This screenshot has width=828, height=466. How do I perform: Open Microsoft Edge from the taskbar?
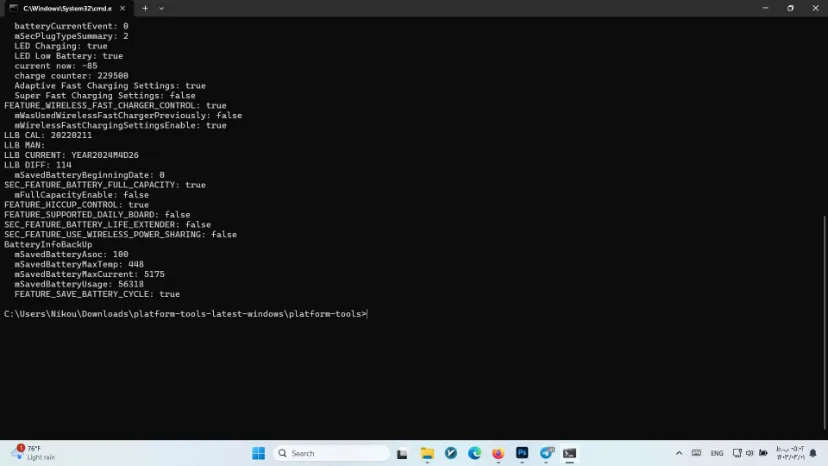(475, 453)
